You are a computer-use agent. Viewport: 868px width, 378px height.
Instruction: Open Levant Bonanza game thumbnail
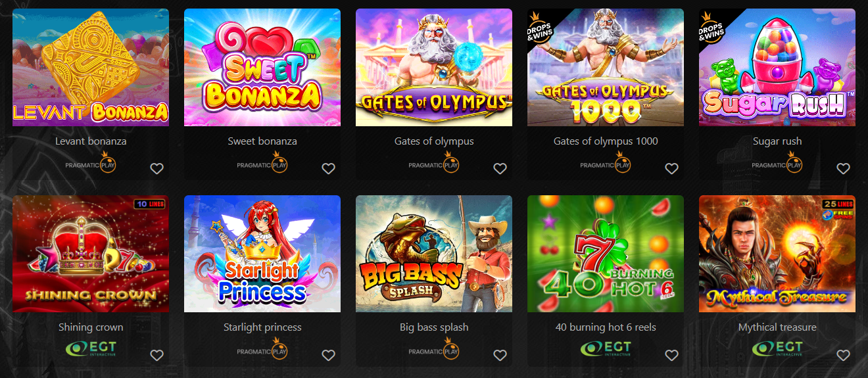91,67
